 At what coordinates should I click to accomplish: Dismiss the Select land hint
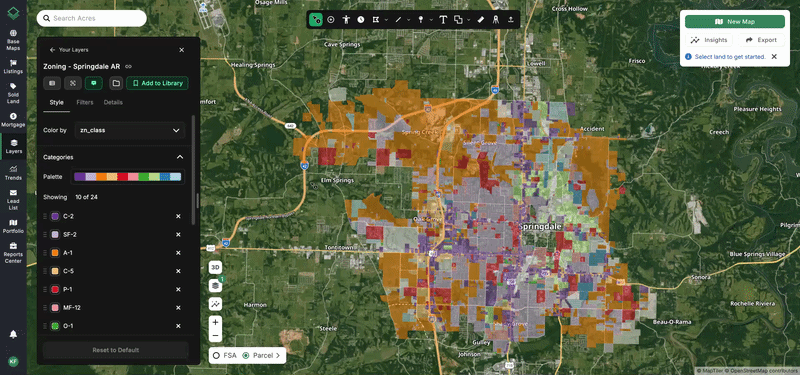[774, 57]
